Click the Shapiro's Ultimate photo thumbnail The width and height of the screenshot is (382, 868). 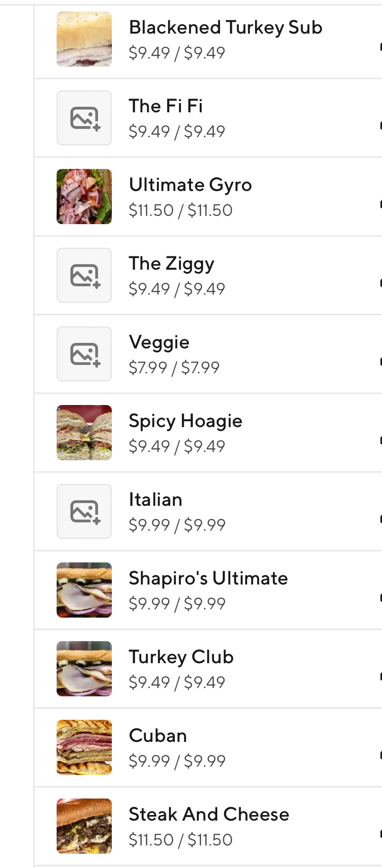(84, 590)
